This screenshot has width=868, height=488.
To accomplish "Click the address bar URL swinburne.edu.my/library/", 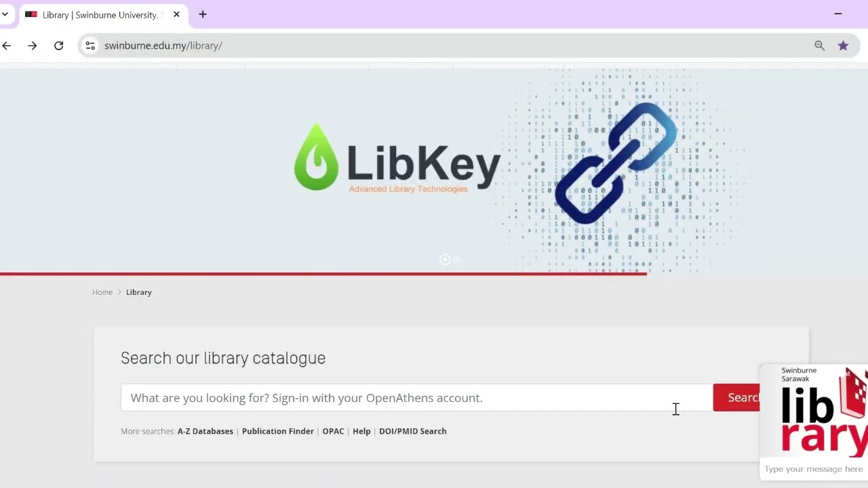I will (163, 45).
